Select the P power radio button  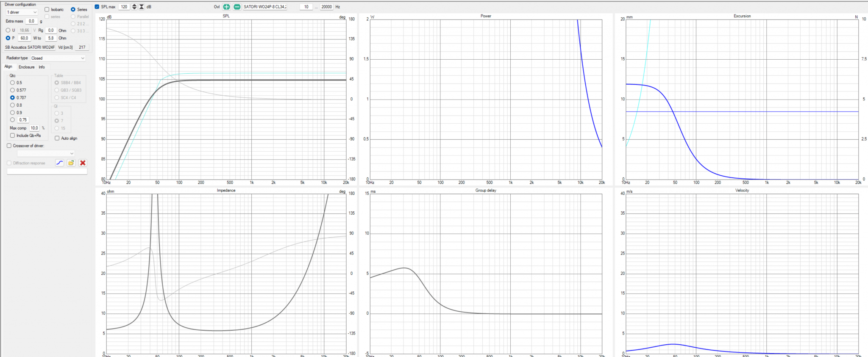pos(8,38)
